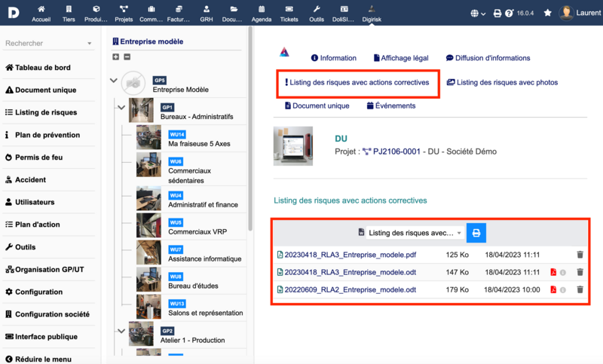Screen dimensions: 603x364
Task: Collapse the GP5 Entreprise Modèle node
Action: point(114,81)
